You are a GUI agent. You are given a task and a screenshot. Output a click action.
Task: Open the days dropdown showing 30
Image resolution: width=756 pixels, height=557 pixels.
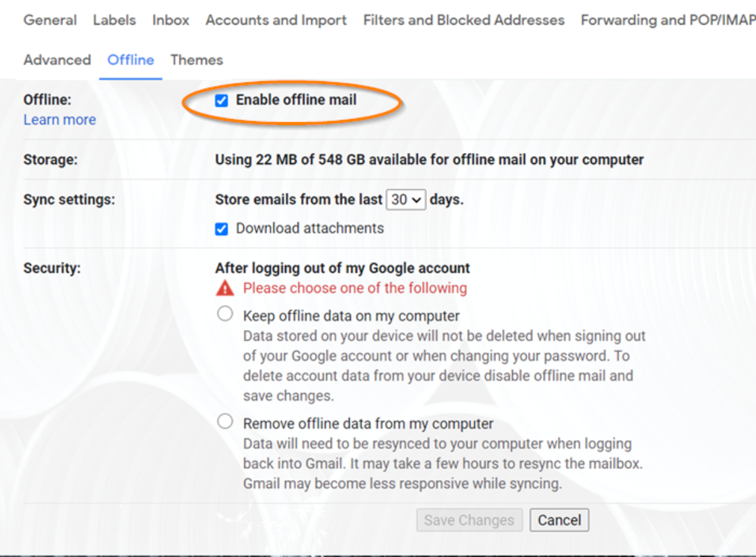click(406, 200)
